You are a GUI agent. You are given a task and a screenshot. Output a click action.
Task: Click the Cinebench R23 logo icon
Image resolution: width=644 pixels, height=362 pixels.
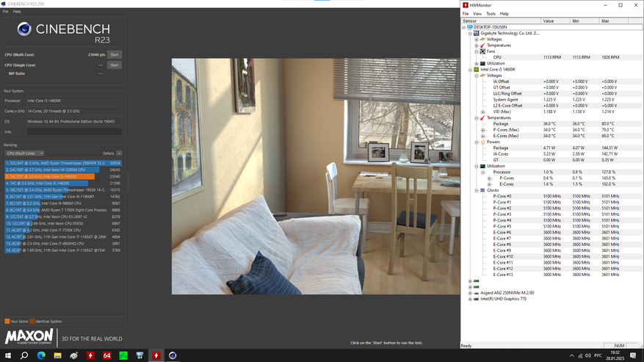24,29
